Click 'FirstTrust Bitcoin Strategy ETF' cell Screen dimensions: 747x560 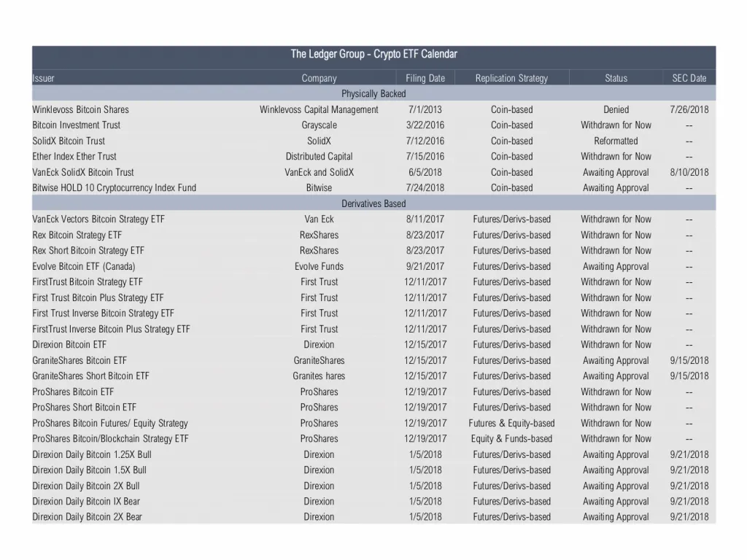pyautogui.click(x=88, y=282)
